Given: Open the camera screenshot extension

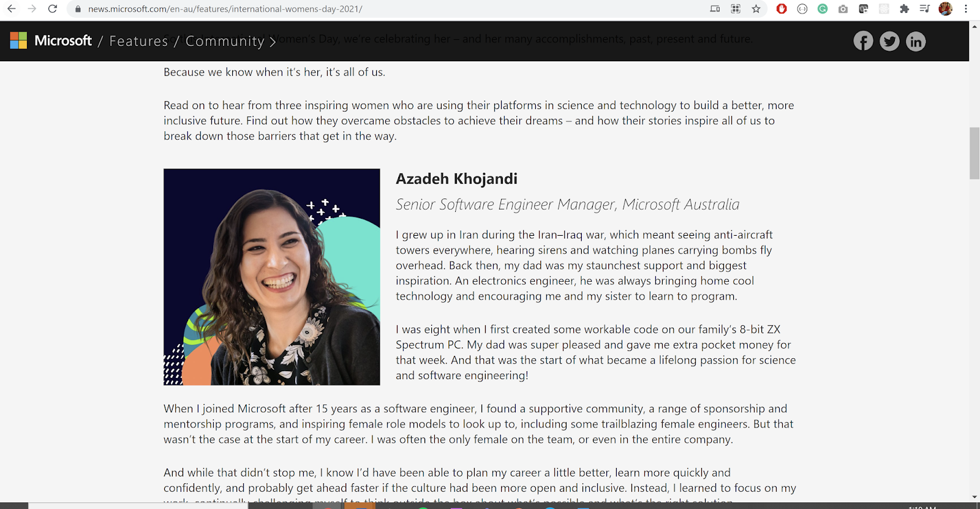Looking at the screenshot, I should click(843, 9).
